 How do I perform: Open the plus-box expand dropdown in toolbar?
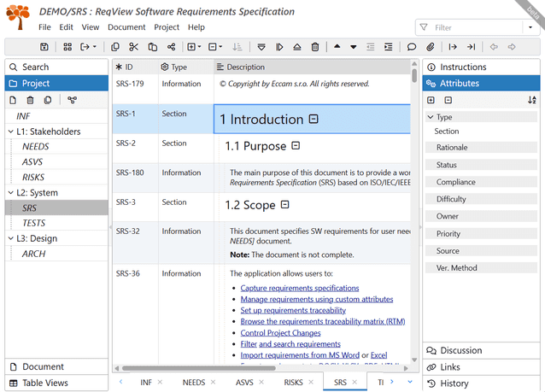point(194,47)
